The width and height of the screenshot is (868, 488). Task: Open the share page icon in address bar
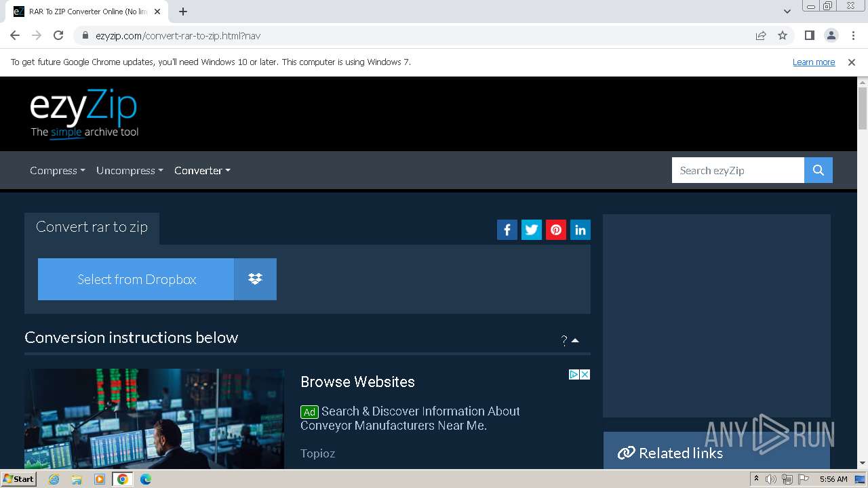point(761,35)
